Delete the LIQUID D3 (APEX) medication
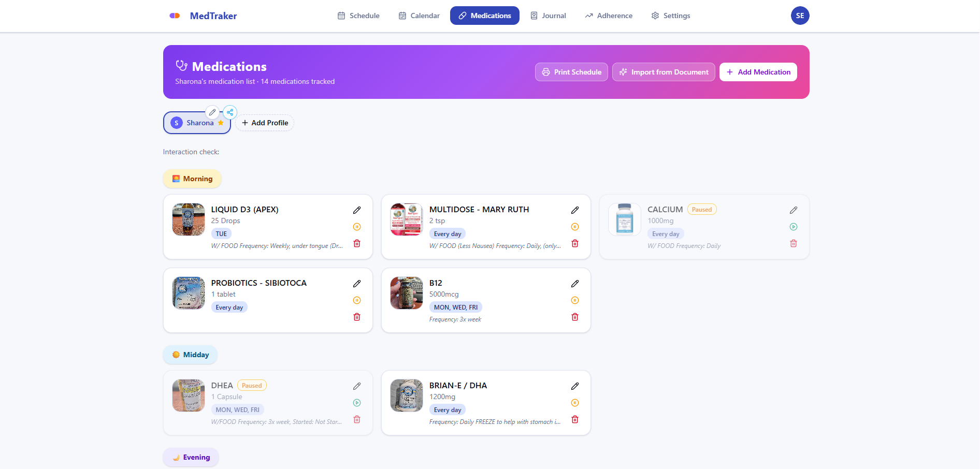This screenshot has width=980, height=469. [357, 243]
